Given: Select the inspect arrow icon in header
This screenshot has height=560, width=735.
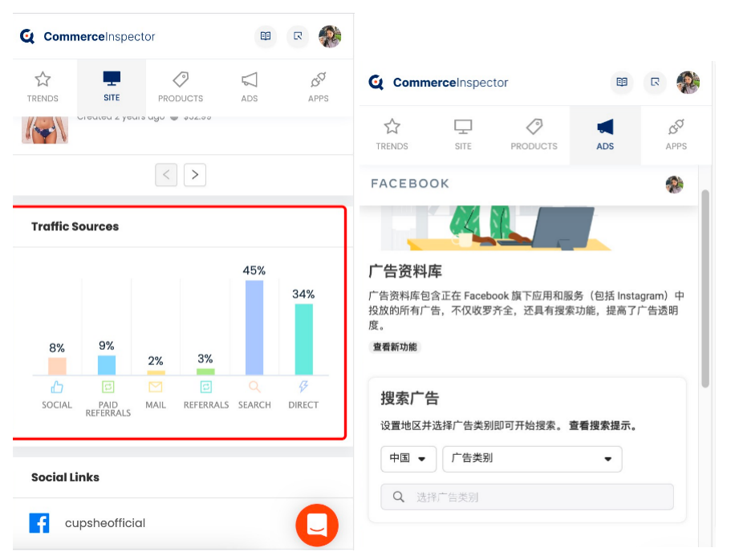Looking at the screenshot, I should pyautogui.click(x=298, y=37).
